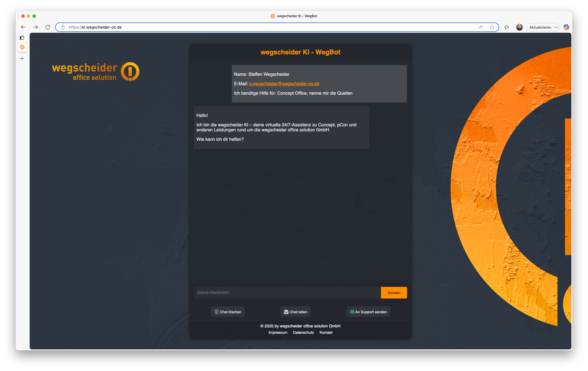
Task: Add page to favorites with the star icon
Action: (492, 27)
